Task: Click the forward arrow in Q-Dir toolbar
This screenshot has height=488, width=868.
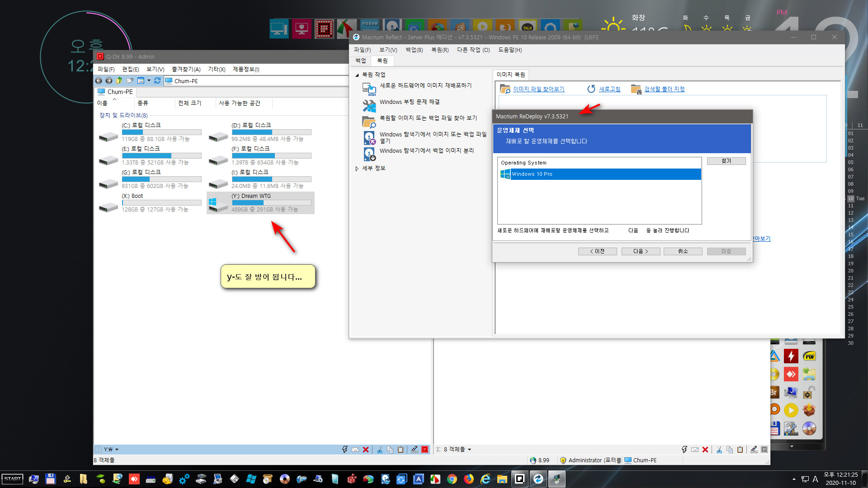Action: tap(109, 81)
